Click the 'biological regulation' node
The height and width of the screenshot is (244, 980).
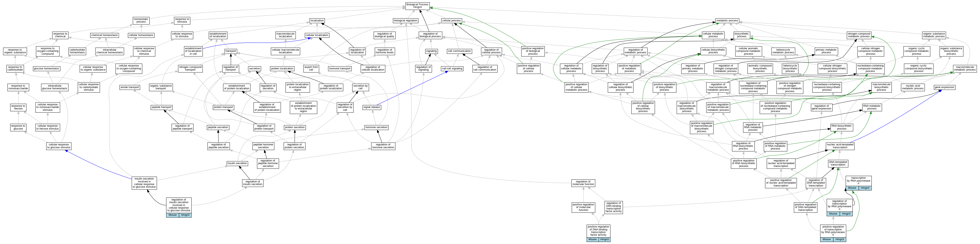tap(405, 21)
